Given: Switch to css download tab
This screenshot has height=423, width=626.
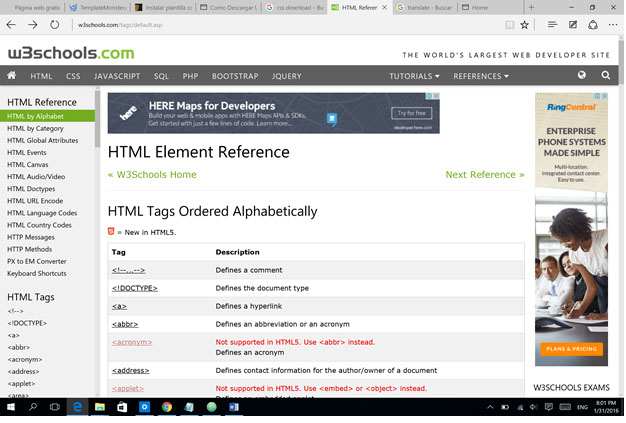Looking at the screenshot, I should pyautogui.click(x=295, y=8).
